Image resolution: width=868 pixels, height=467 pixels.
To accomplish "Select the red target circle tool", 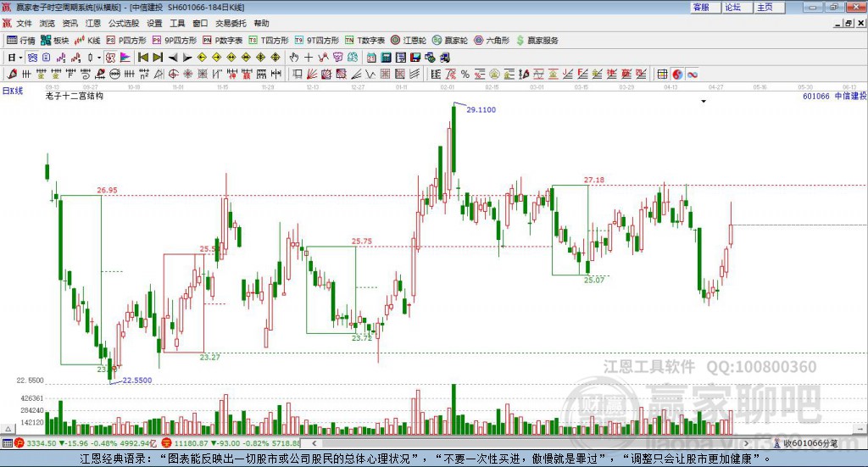I will 173,74.
